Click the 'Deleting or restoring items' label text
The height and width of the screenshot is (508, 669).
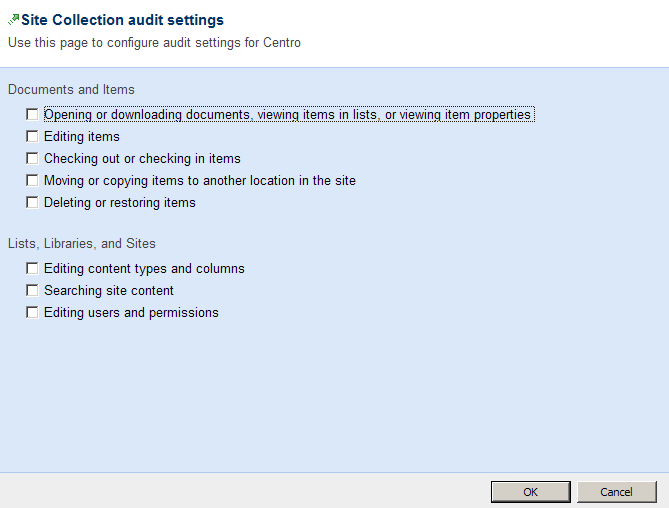pos(120,203)
